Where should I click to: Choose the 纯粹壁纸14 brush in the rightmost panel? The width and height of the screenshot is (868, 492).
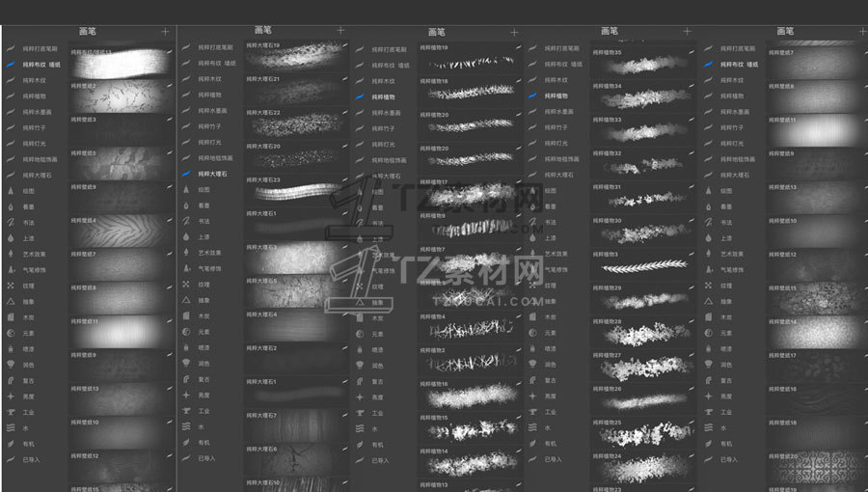(817, 333)
